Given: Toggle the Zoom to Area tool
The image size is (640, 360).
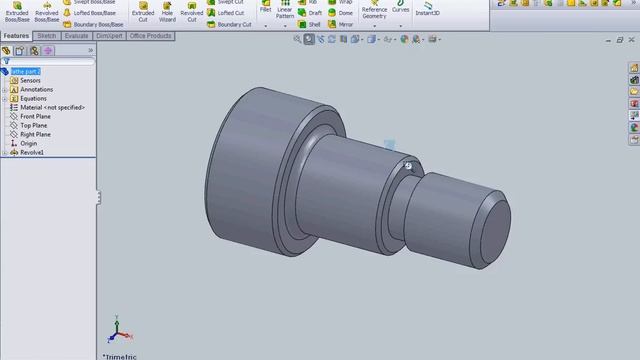Looking at the screenshot, I should pyautogui.click(x=309, y=39).
